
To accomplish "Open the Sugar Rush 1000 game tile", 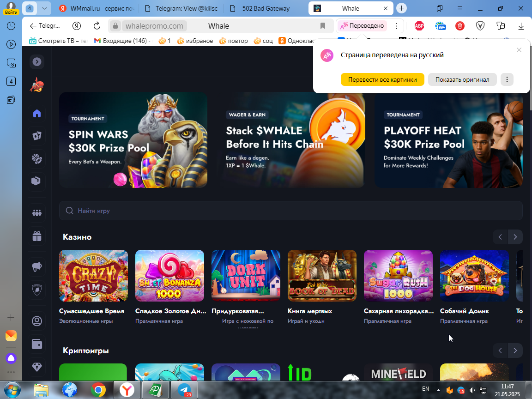I will (399, 276).
